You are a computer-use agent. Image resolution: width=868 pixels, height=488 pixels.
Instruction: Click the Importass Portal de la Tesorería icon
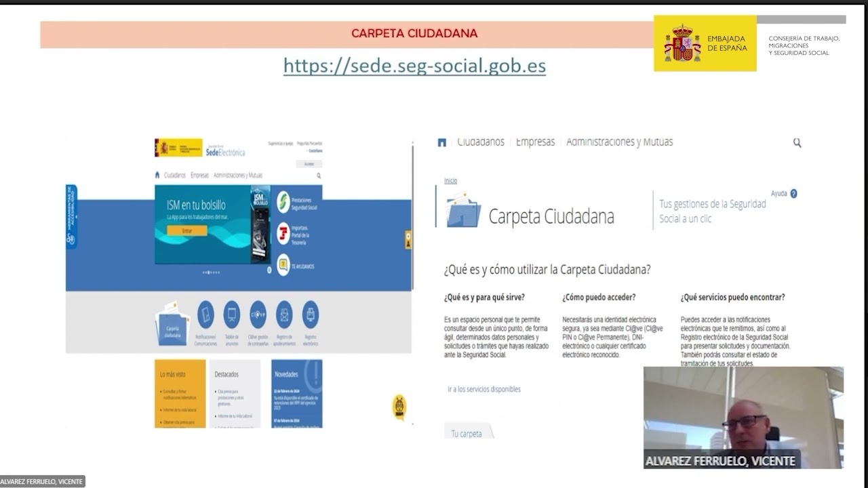click(x=283, y=234)
